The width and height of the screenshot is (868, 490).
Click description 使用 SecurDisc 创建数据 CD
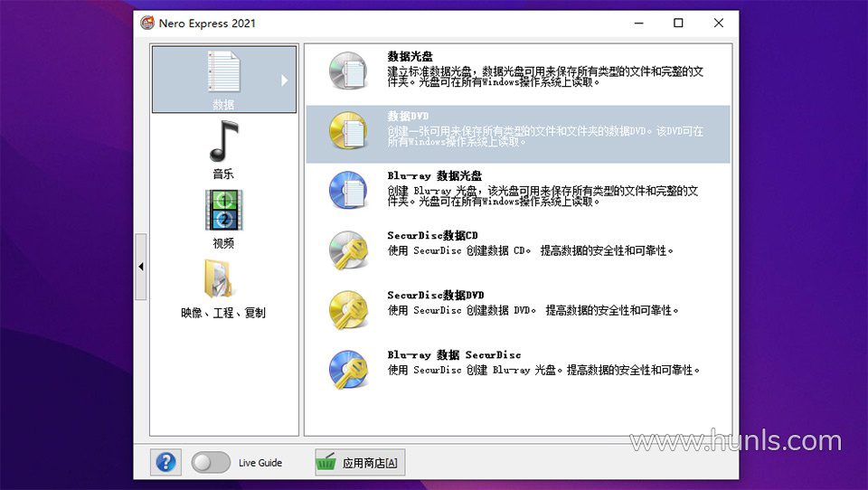click(531, 250)
